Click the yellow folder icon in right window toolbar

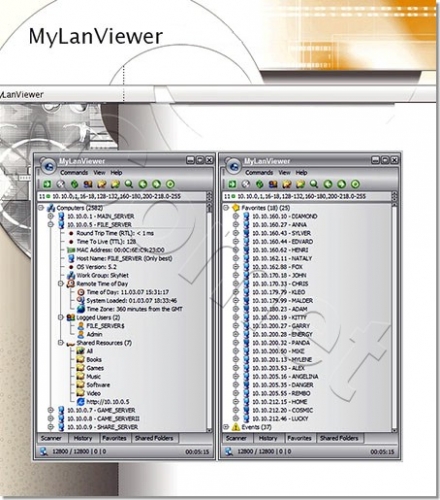coord(300,184)
